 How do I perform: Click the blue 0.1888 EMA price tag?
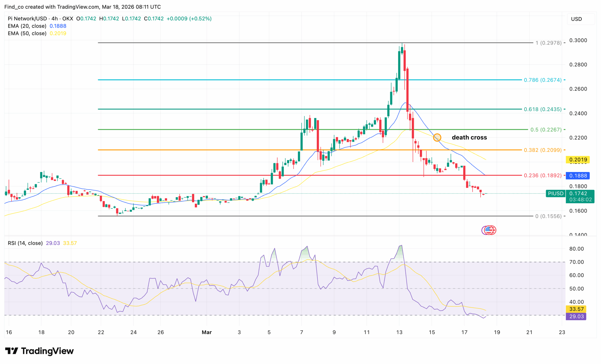(578, 176)
